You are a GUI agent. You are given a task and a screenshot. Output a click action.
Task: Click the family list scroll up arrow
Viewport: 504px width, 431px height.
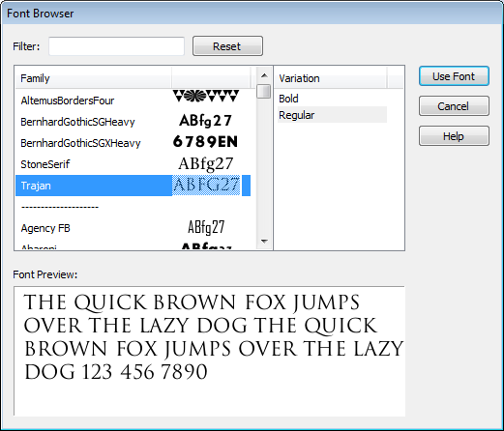point(264,75)
